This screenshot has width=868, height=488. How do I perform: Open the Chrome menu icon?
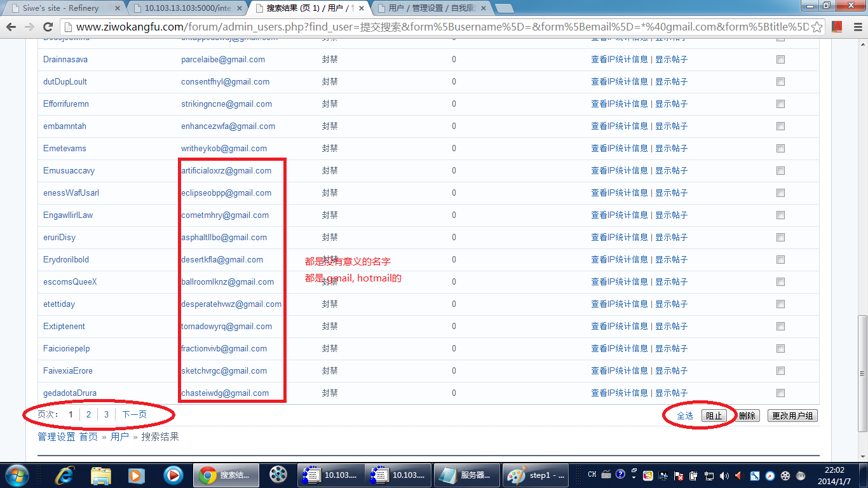(x=855, y=27)
